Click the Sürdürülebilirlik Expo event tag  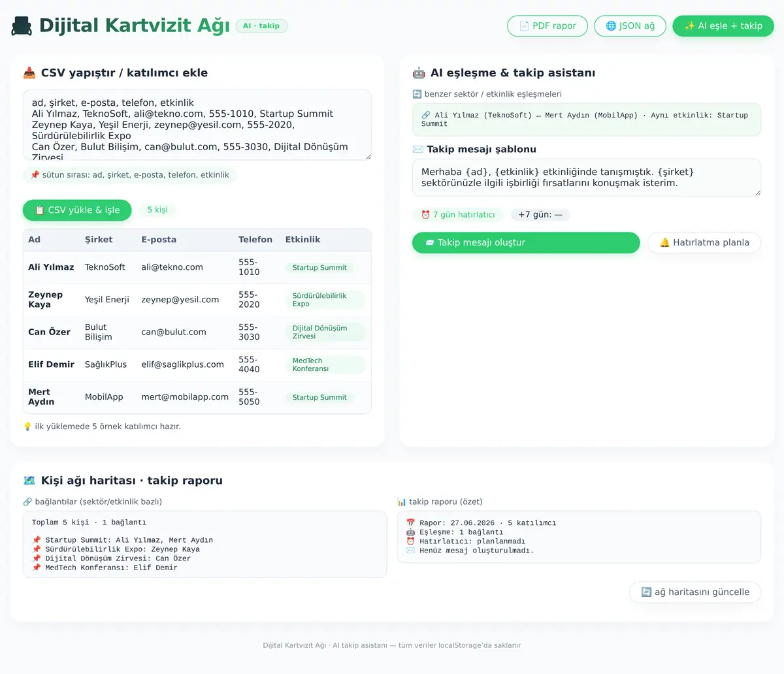325,300
